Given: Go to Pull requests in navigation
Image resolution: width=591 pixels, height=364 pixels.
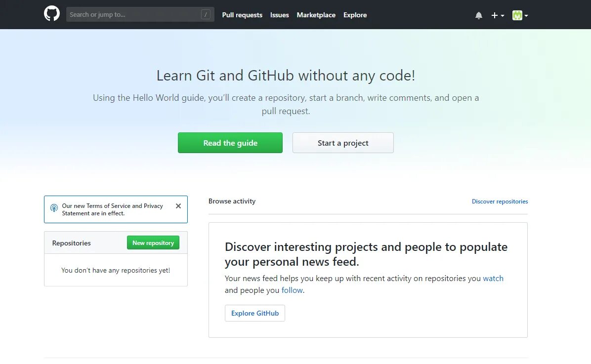Looking at the screenshot, I should [242, 15].
